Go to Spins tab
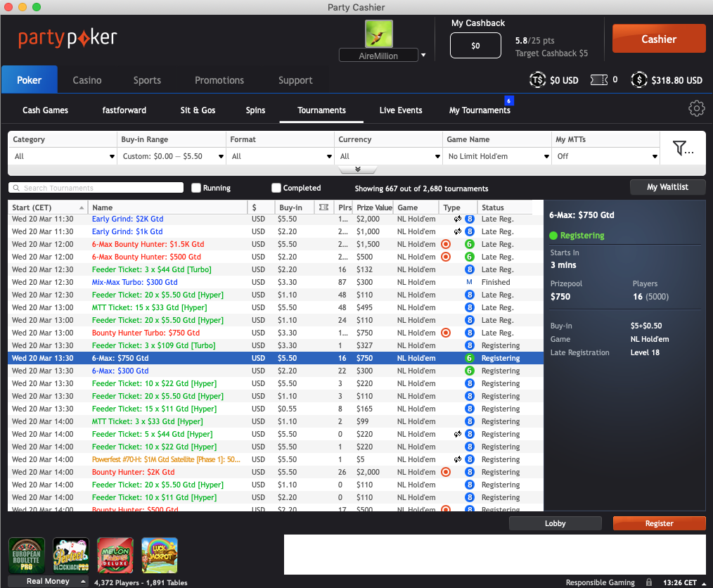The height and width of the screenshot is (588, 713). (x=255, y=110)
